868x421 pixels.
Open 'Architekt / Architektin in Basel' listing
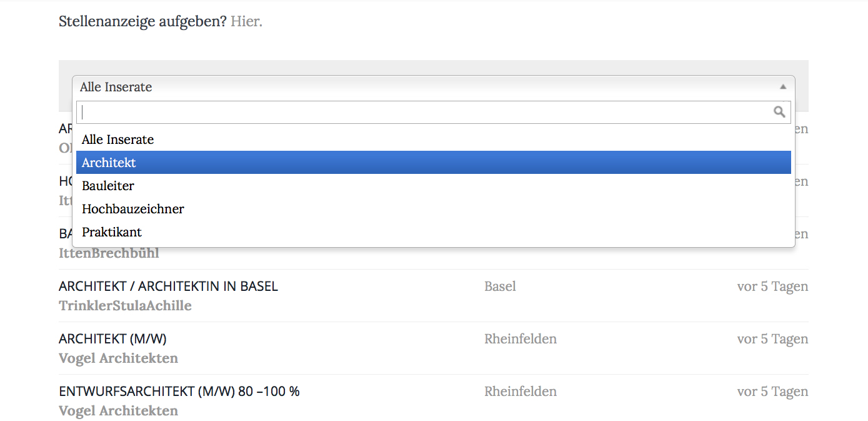(168, 287)
